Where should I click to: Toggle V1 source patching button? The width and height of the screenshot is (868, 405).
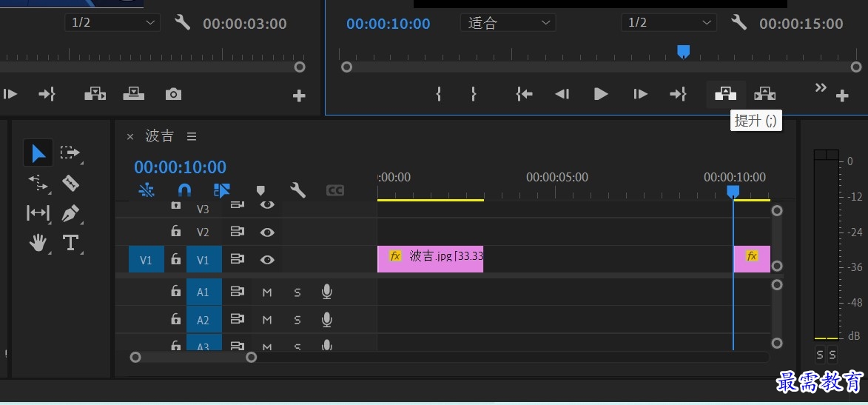tap(146, 259)
